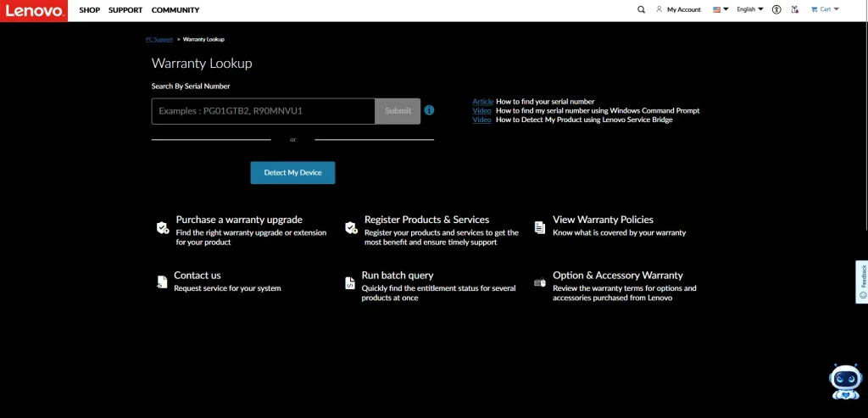
Task: Go to PC Support breadcrumb link
Action: pos(159,39)
